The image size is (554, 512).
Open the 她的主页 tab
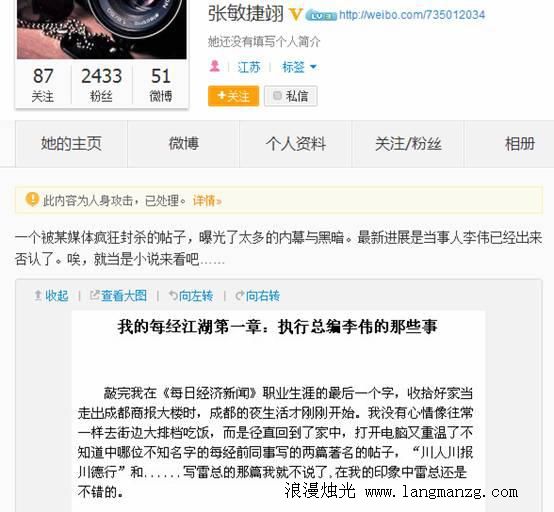(71, 144)
